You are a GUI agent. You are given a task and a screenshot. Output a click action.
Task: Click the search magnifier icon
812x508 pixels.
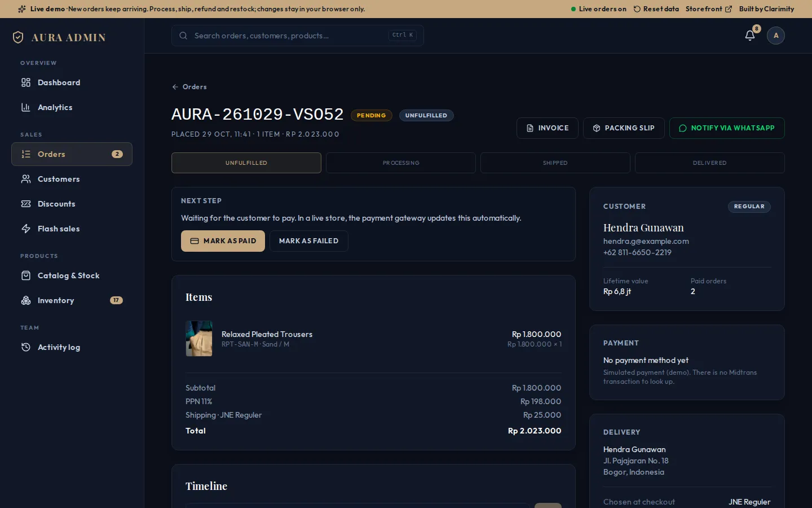tap(183, 36)
